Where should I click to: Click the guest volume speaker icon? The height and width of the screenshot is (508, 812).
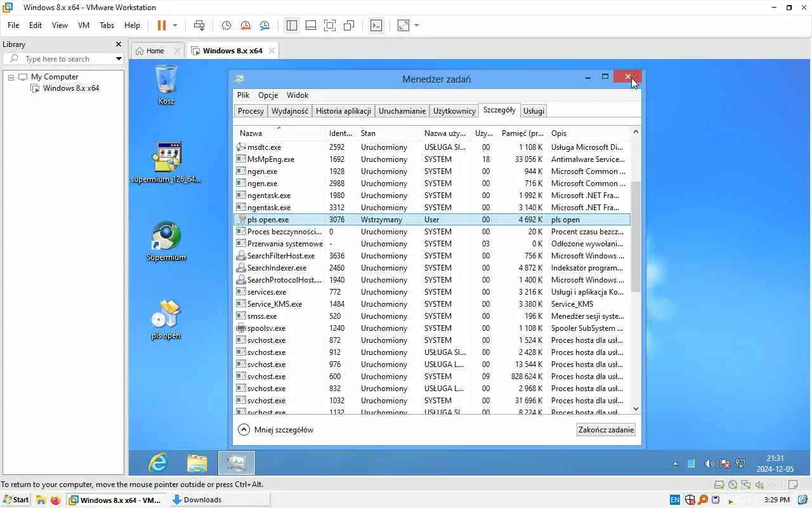709,464
